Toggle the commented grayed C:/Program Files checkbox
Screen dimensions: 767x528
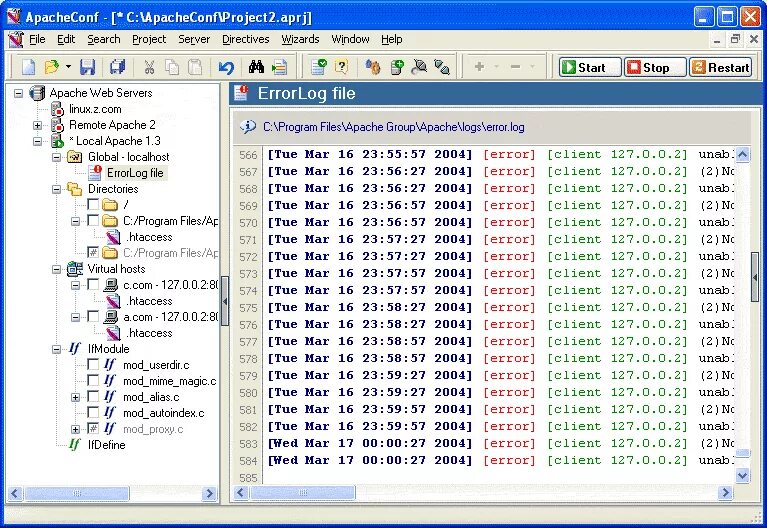coord(93,253)
